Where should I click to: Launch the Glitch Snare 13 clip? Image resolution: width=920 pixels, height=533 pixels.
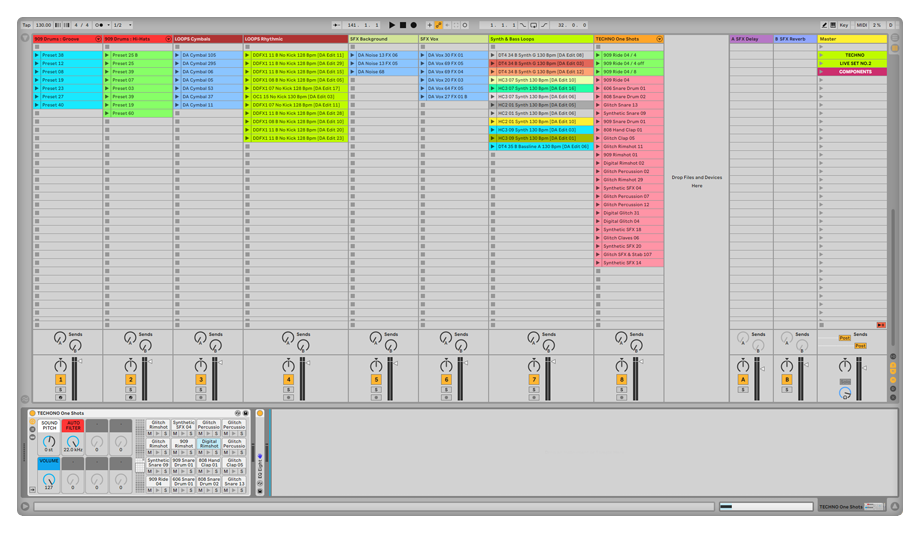598,105
